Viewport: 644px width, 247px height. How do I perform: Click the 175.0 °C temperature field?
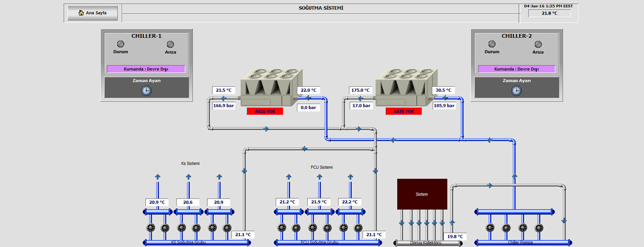(360, 90)
